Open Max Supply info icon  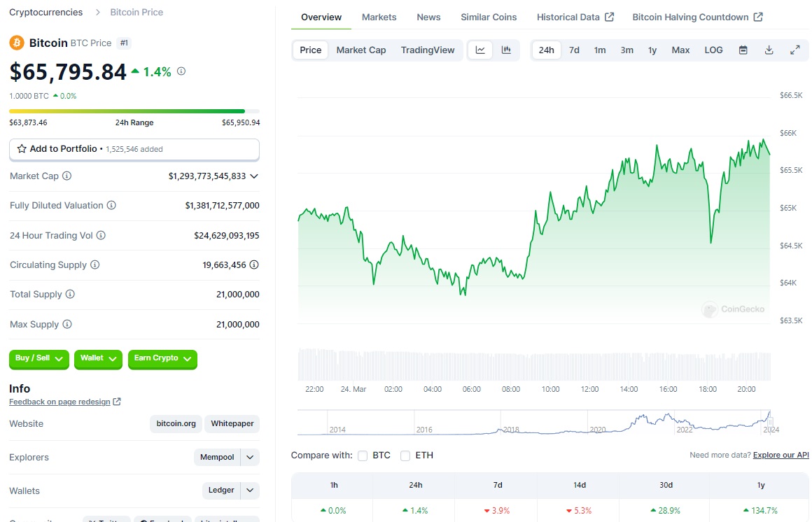tap(66, 325)
